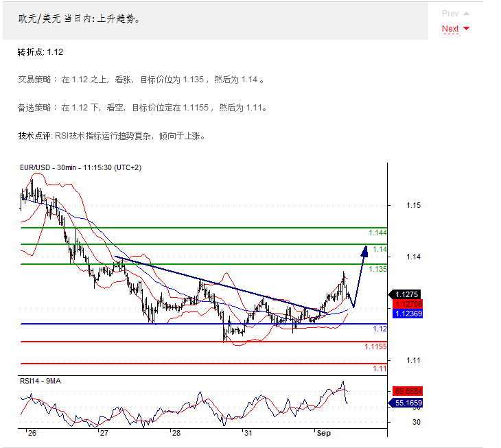Click the red 69.6684 RSI value tag

408,391
